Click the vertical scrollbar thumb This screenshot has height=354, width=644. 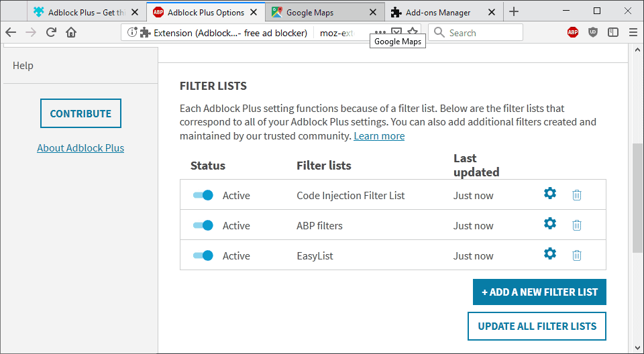coord(636,197)
